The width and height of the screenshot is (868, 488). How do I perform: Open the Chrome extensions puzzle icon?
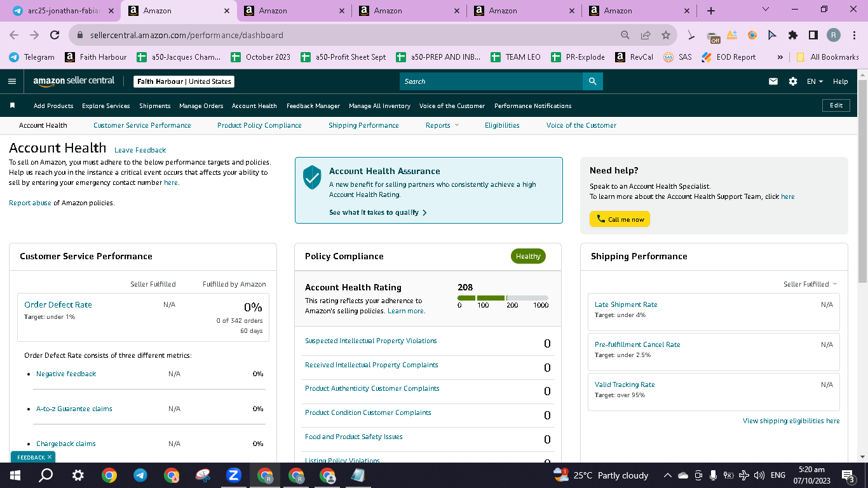pyautogui.click(x=792, y=35)
